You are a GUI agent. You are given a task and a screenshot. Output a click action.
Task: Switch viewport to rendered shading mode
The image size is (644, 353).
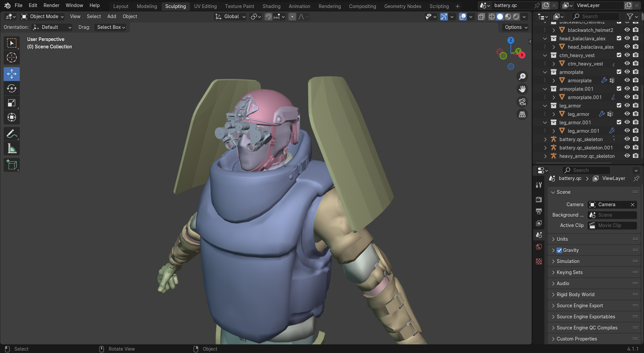click(516, 16)
